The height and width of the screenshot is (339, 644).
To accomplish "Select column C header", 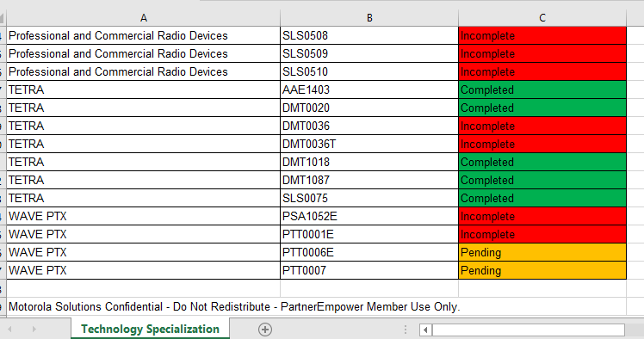I will (x=542, y=18).
